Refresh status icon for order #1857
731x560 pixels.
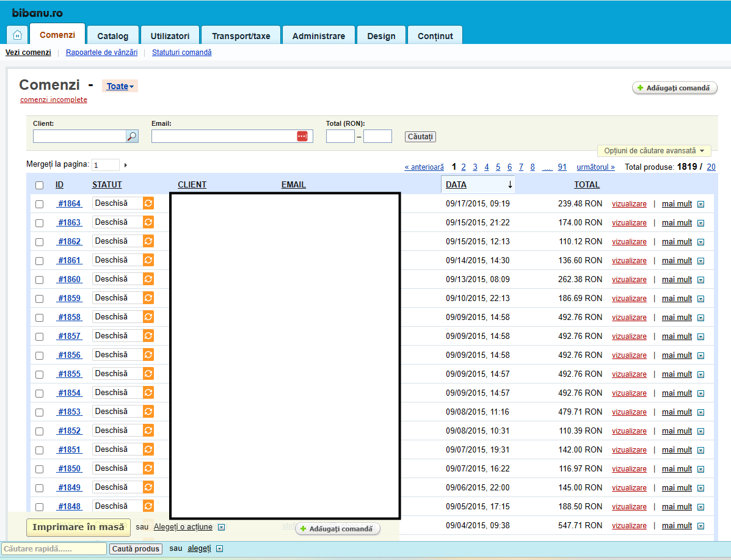pyautogui.click(x=148, y=336)
